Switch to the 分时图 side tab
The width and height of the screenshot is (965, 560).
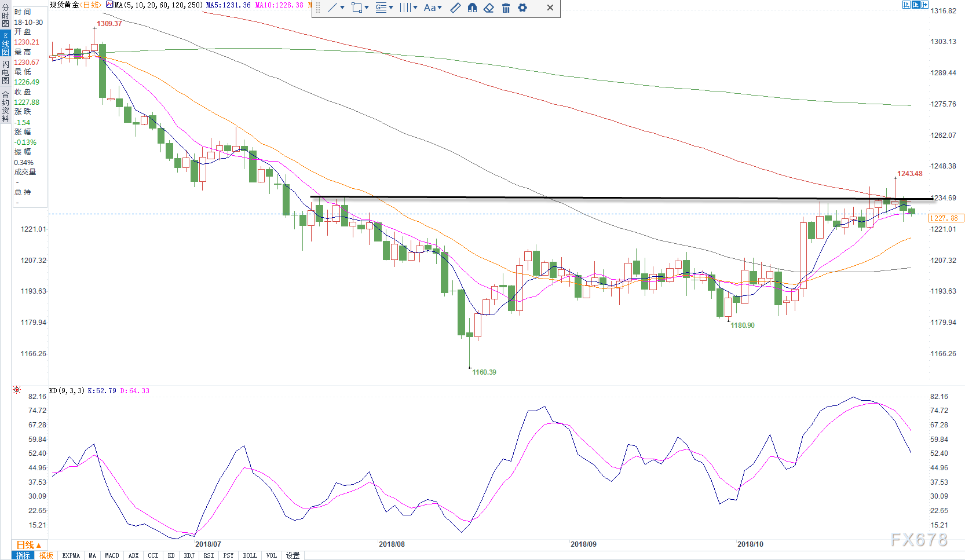(5, 16)
